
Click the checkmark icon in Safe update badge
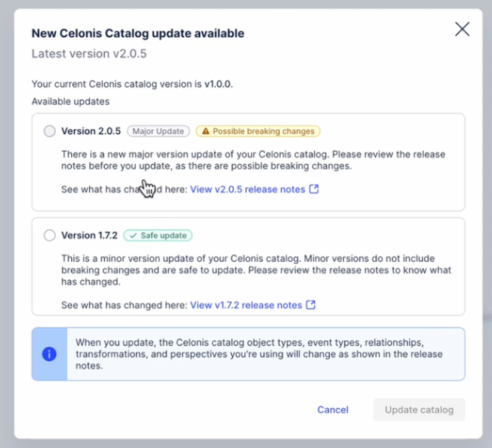coord(133,235)
